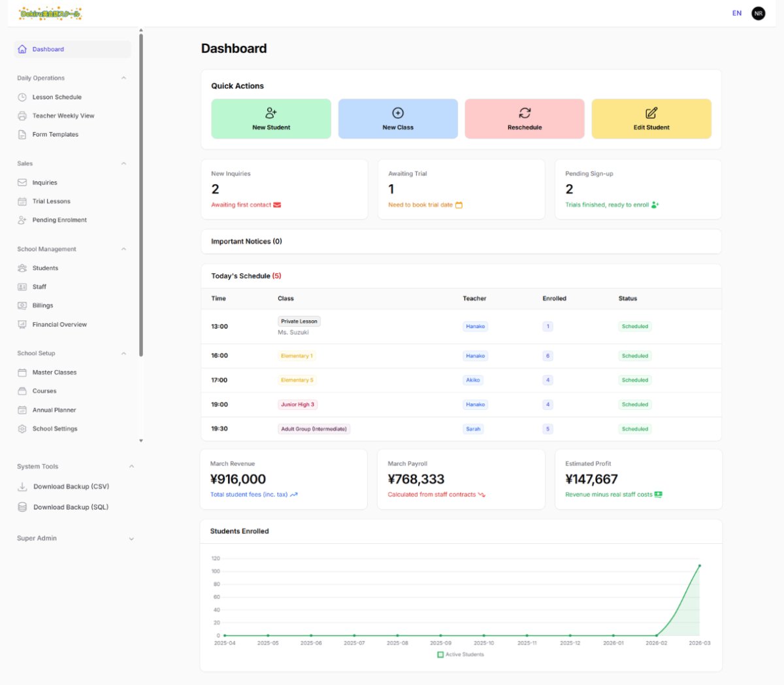Collapse the Daily Operations section

123,78
